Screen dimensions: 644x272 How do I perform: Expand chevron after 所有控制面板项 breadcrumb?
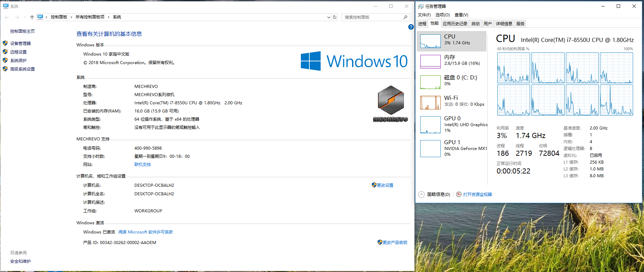108,17
